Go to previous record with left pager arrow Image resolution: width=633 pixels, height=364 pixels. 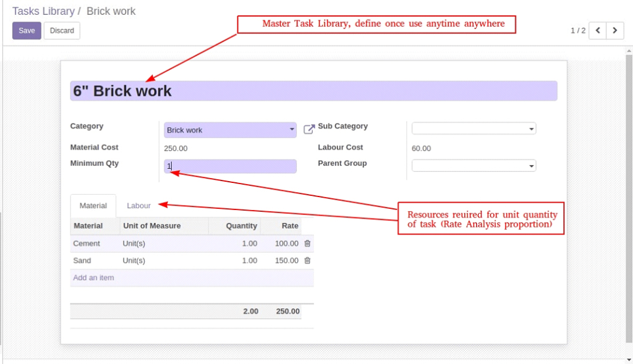pyautogui.click(x=597, y=30)
